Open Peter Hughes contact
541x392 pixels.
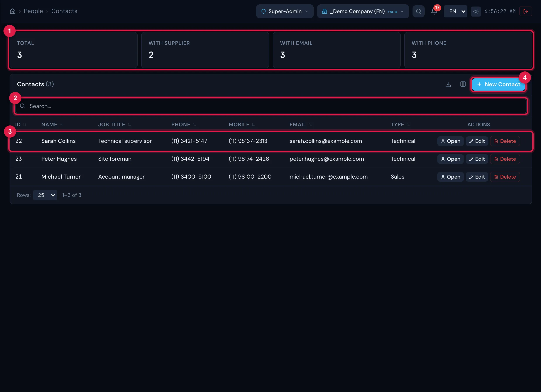tap(450, 159)
